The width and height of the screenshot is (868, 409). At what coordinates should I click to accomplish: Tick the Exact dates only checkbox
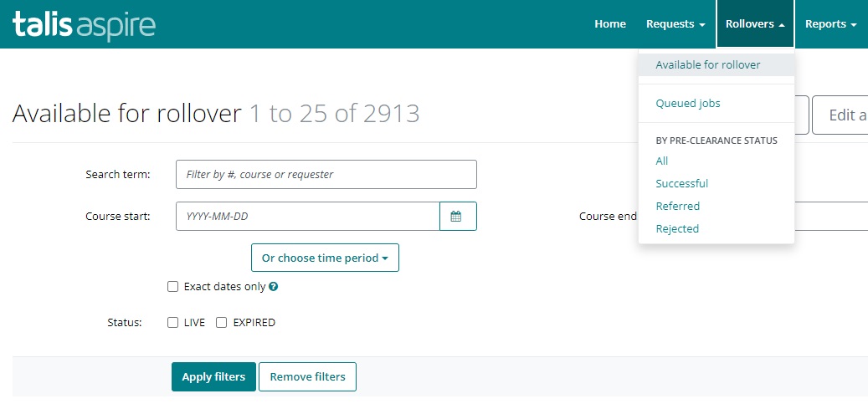(x=173, y=286)
